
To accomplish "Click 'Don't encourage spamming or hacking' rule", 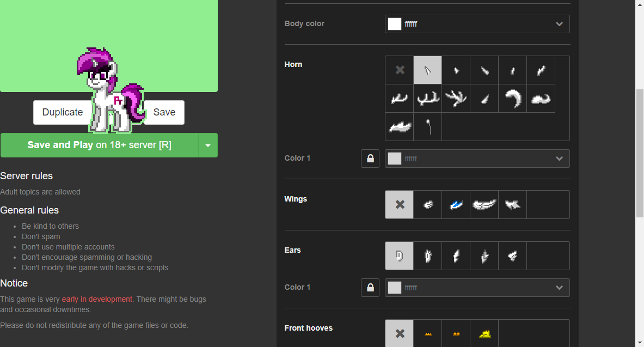I will (x=87, y=257).
